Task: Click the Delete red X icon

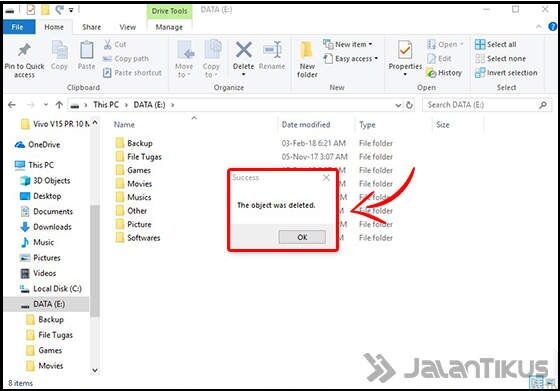Action: (x=244, y=50)
